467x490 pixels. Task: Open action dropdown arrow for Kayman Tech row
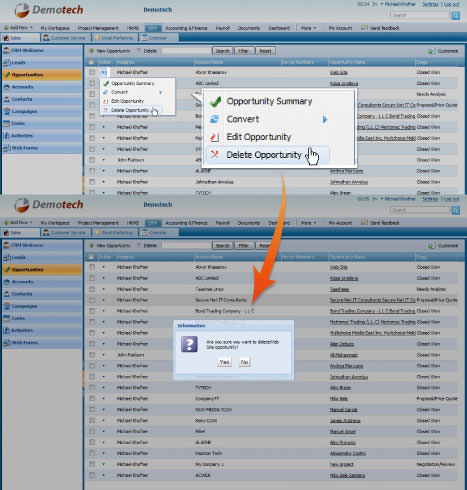pyautogui.click(x=103, y=453)
